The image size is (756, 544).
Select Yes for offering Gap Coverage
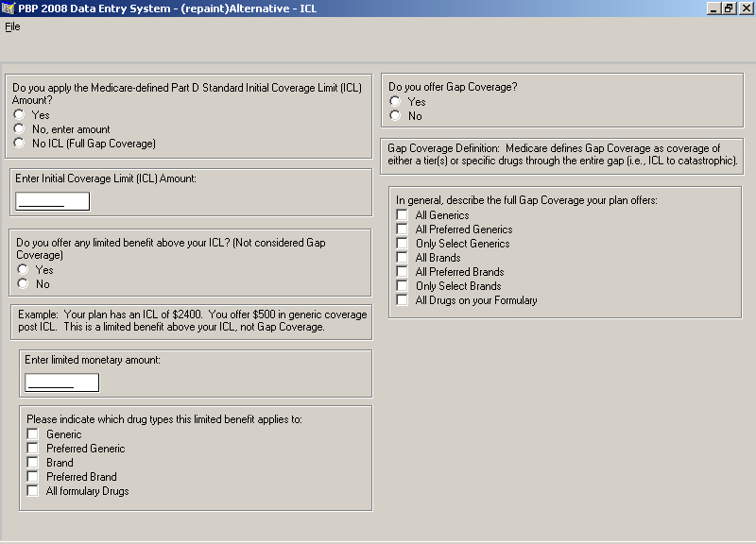[x=395, y=101]
